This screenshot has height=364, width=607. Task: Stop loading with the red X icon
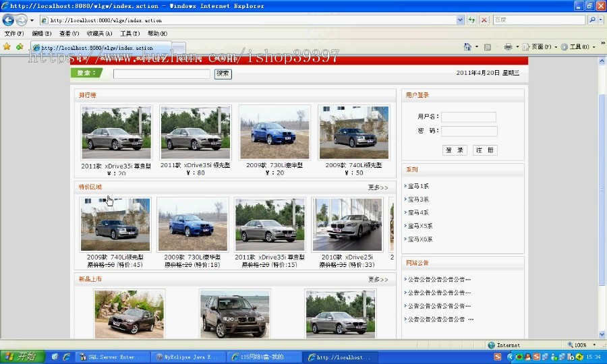484,20
